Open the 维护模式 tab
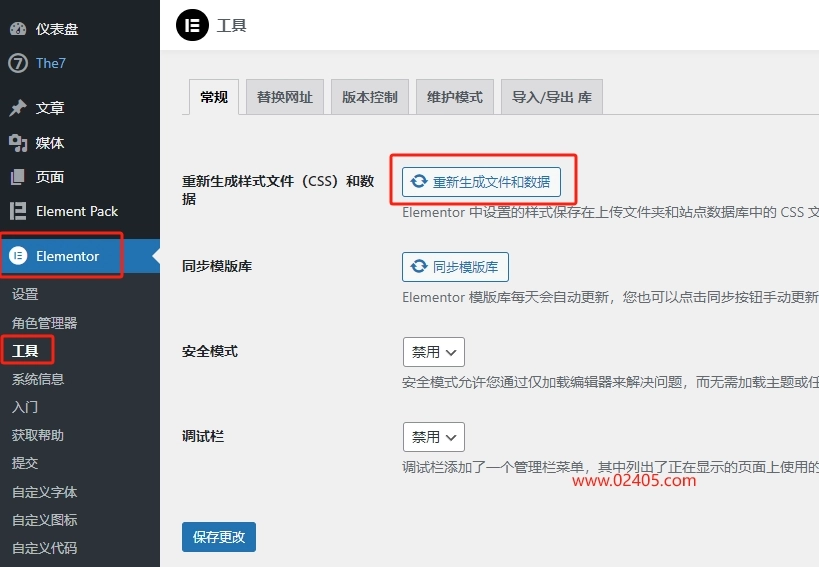 point(455,97)
